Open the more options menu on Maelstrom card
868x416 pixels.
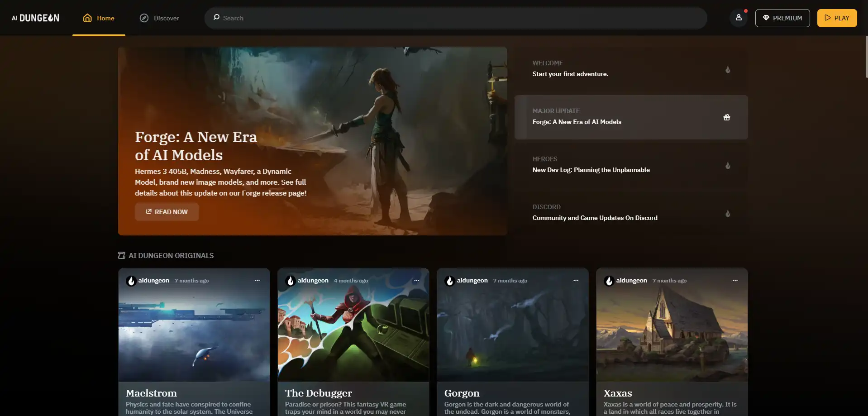pyautogui.click(x=258, y=281)
